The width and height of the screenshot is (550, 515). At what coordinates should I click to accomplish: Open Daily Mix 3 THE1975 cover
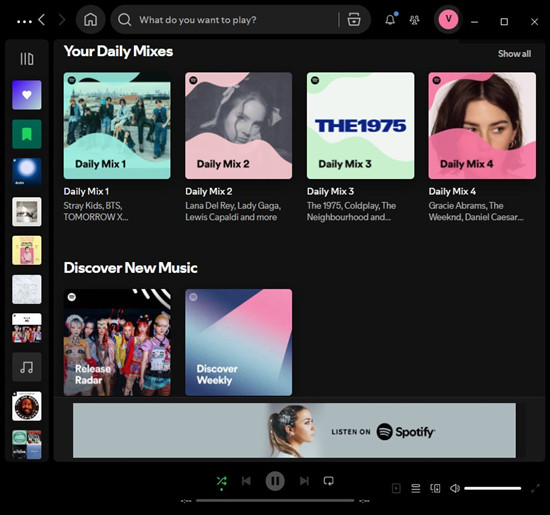(x=361, y=126)
